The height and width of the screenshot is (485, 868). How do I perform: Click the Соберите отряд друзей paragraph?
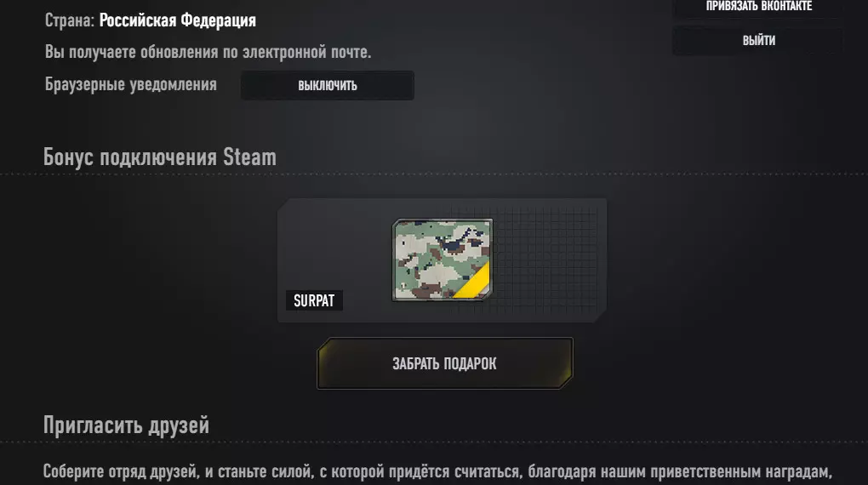437,471
